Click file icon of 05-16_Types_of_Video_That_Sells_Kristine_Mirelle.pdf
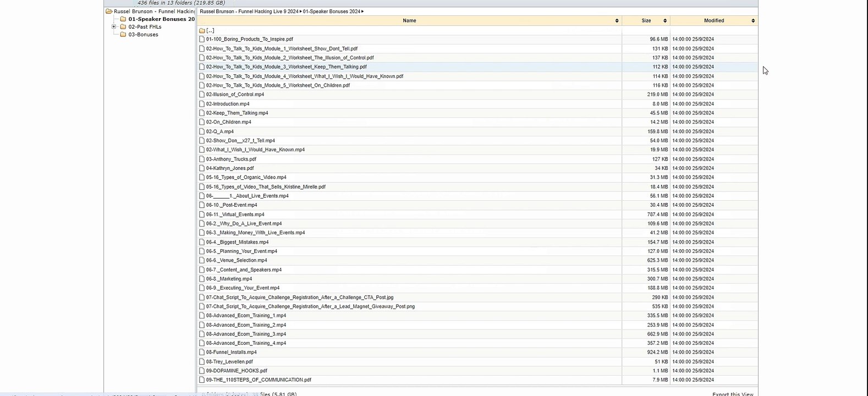This screenshot has height=396, width=868. 202,186
